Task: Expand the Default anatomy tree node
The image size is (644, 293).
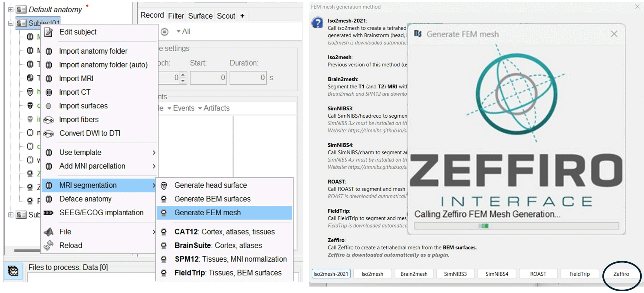Action: [x=11, y=10]
